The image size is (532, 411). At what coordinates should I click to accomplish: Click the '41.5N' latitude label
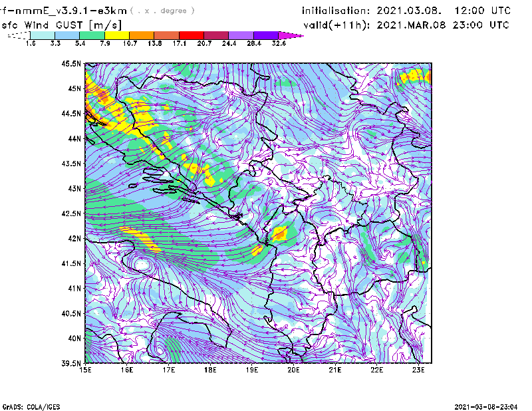(x=71, y=263)
